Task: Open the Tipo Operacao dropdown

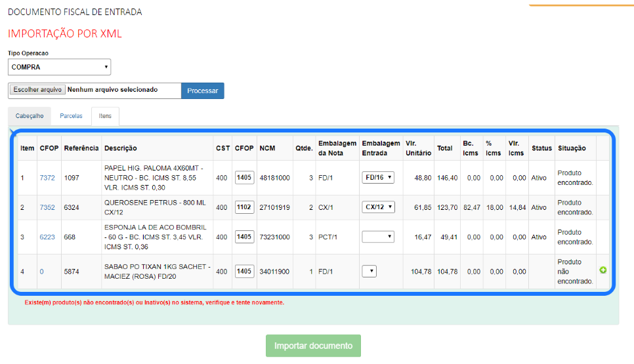Action: 60,67
